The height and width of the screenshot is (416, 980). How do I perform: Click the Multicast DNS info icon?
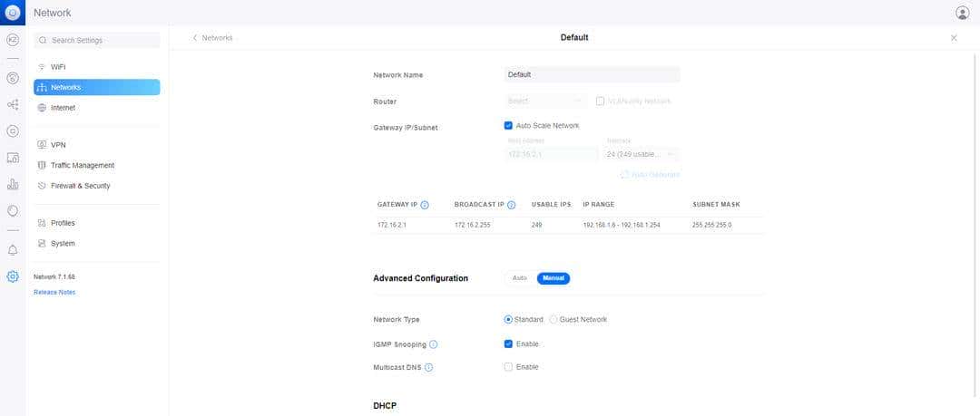(428, 367)
